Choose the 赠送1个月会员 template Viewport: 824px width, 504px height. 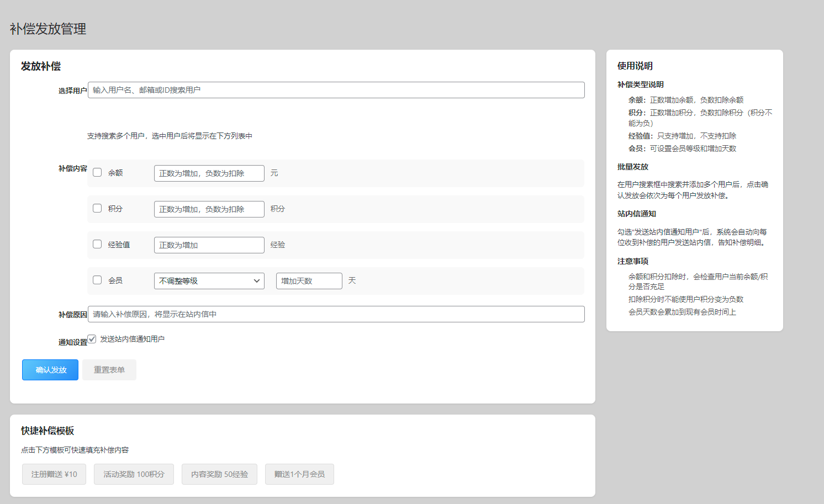click(299, 474)
